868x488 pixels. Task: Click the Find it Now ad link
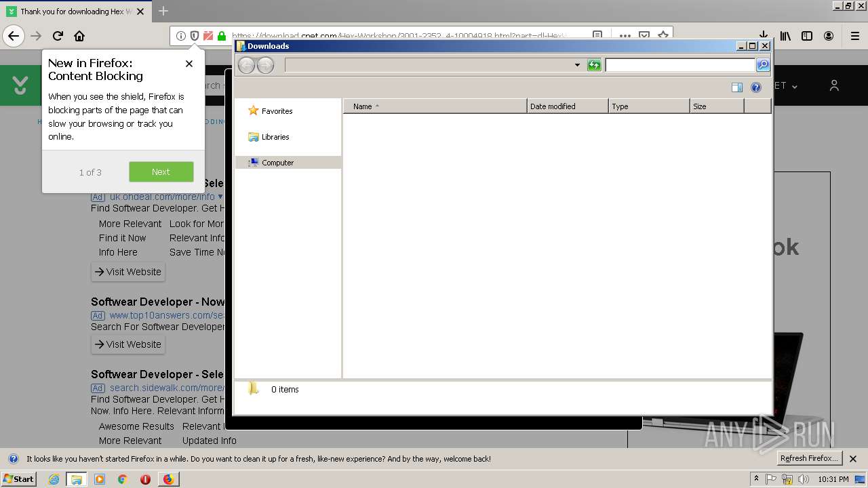pos(122,238)
